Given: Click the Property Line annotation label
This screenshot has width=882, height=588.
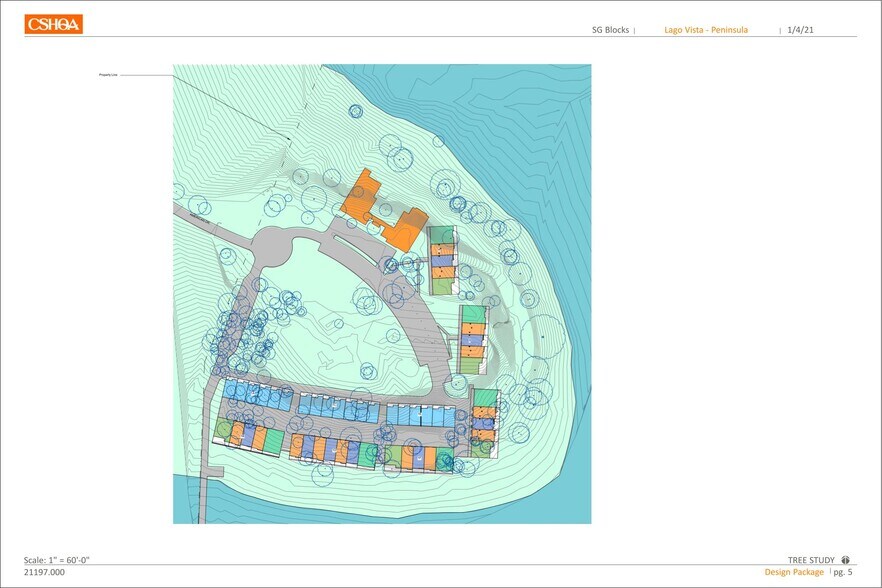Looking at the screenshot, I should (x=110, y=75).
